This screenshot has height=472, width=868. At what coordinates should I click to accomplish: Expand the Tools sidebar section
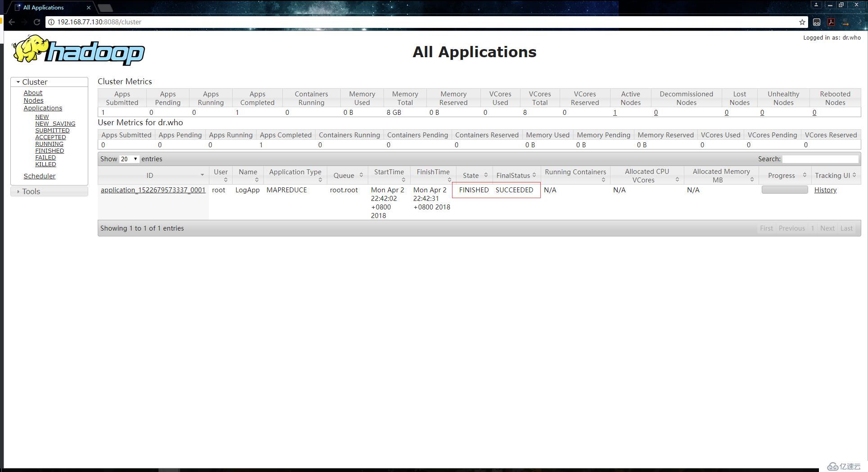tap(49, 191)
